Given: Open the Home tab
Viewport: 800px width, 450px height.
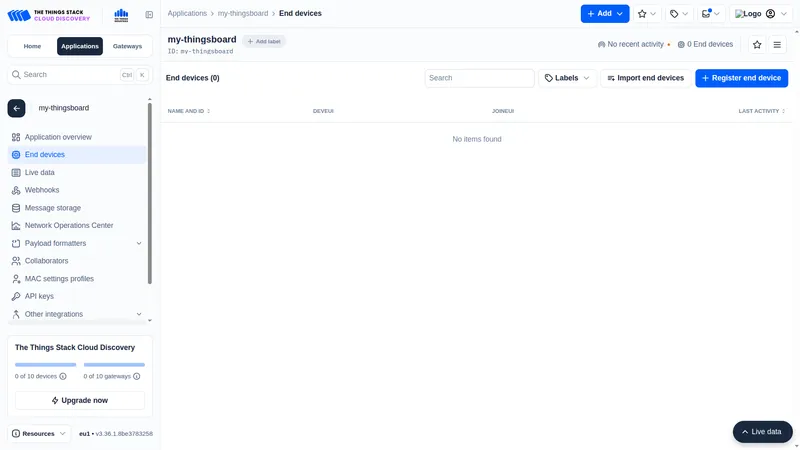Looking at the screenshot, I should click(32, 46).
